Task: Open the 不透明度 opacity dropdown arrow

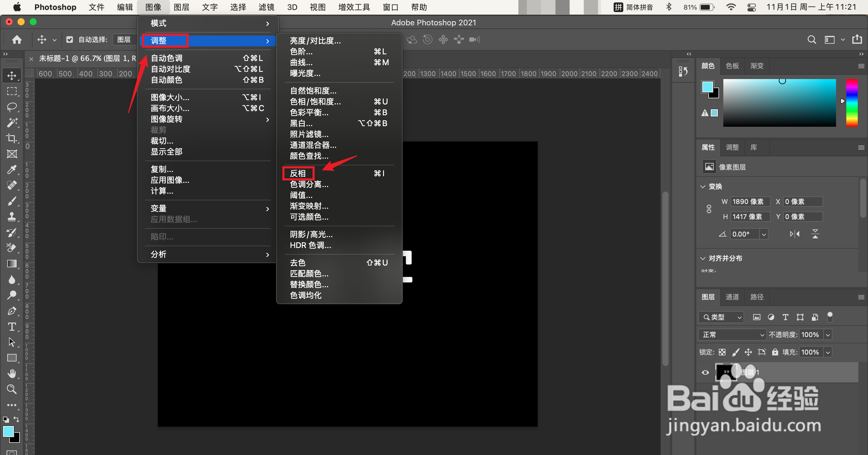Action: click(x=828, y=335)
